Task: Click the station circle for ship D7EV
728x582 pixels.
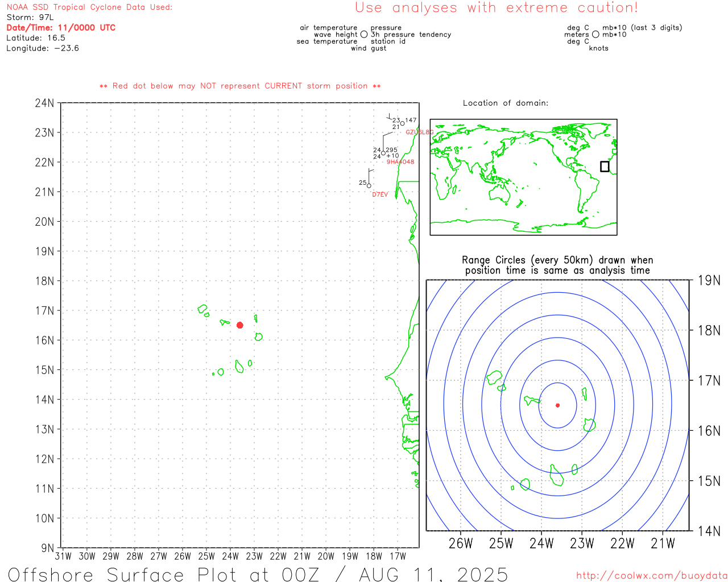Action: click(x=369, y=186)
